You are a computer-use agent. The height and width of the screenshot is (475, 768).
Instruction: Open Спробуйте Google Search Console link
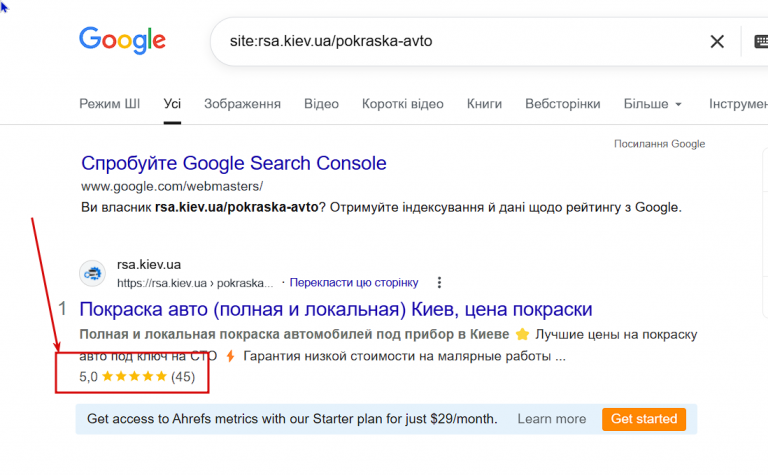click(234, 163)
